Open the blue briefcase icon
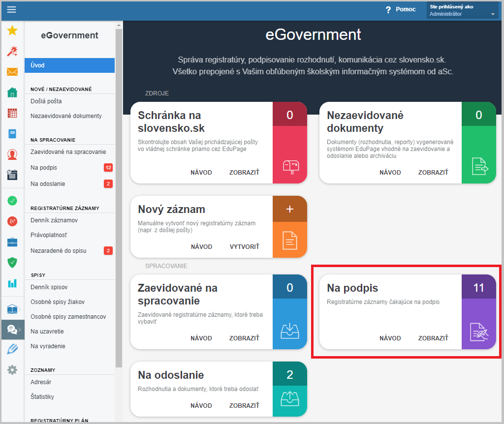This screenshot has width=504, height=424. [x=12, y=242]
